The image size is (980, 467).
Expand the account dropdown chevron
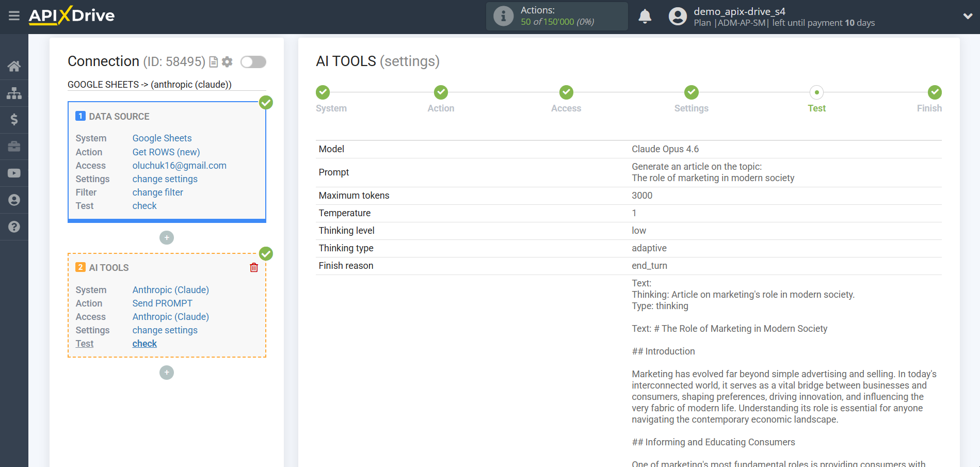968,17
